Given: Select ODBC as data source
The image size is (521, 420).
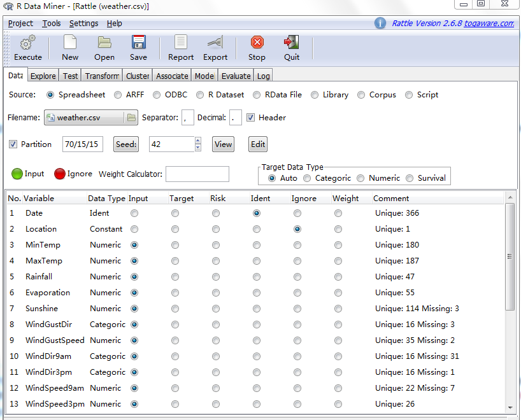Looking at the screenshot, I should pos(157,95).
